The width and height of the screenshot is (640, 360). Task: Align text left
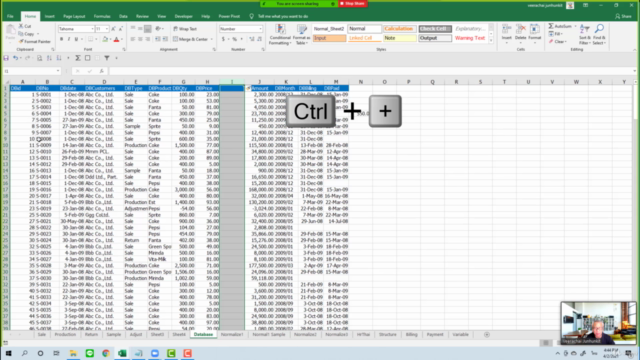[x=133, y=39]
